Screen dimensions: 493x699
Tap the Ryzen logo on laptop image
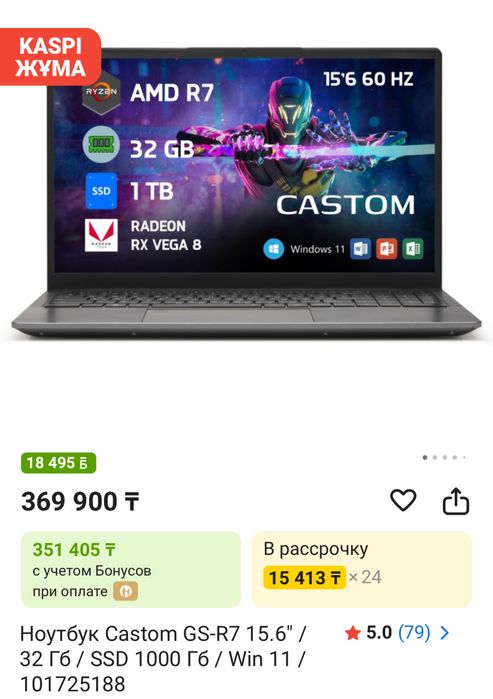(101, 92)
